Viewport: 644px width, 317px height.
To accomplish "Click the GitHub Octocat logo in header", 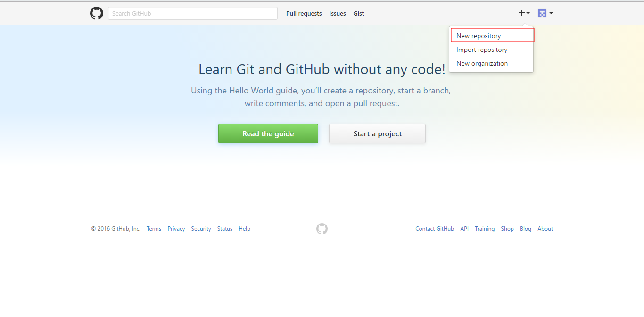I will (97, 13).
